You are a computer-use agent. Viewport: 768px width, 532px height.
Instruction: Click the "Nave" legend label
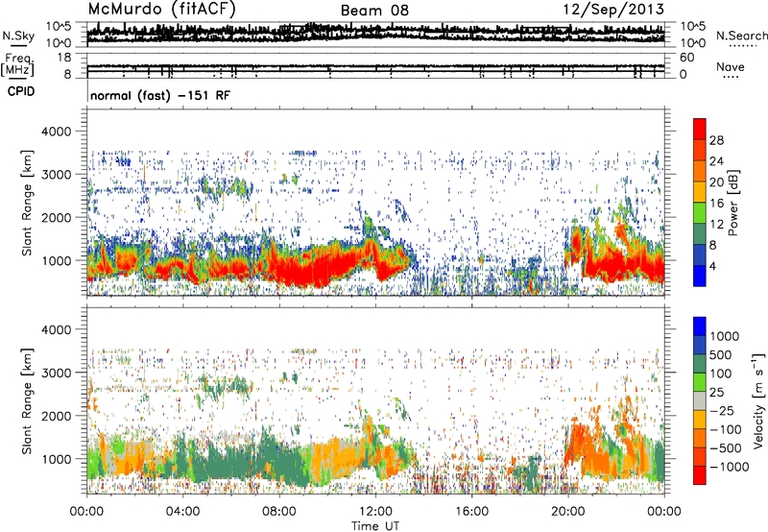(x=731, y=66)
